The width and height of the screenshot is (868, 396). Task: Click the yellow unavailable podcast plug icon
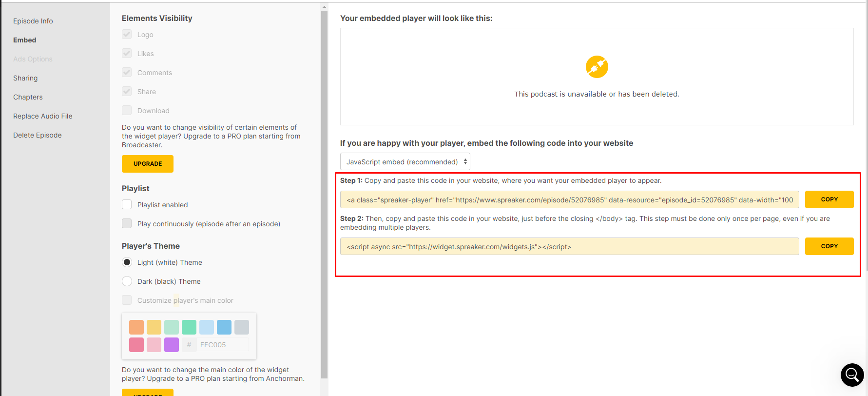(597, 67)
